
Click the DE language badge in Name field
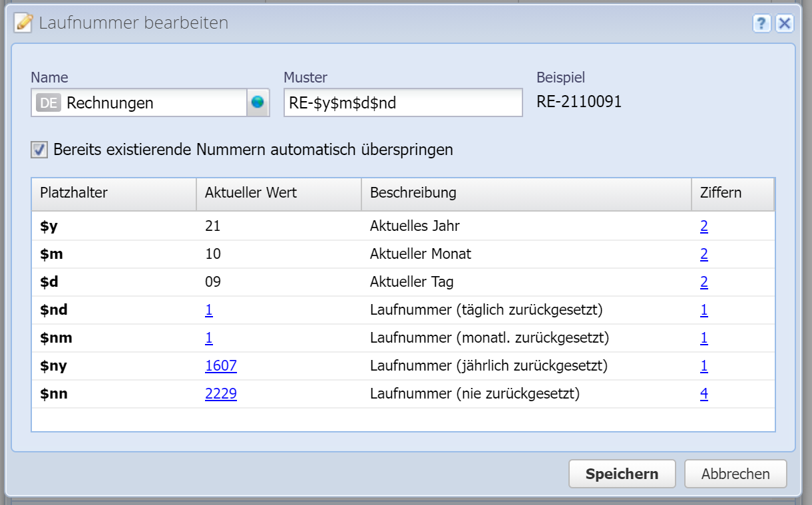49,102
